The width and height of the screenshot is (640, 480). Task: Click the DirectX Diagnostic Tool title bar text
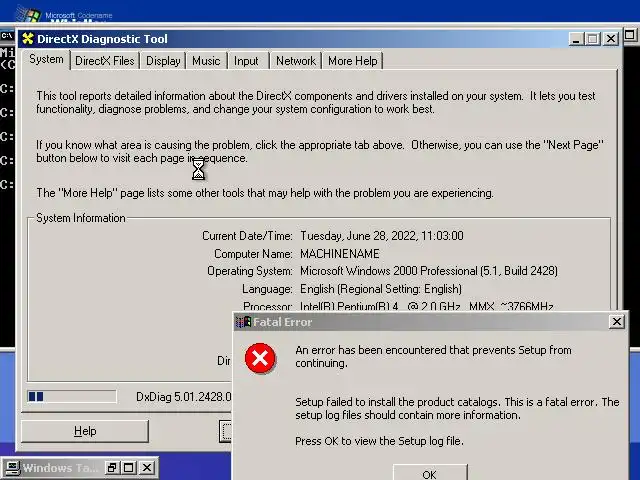click(x=102, y=39)
